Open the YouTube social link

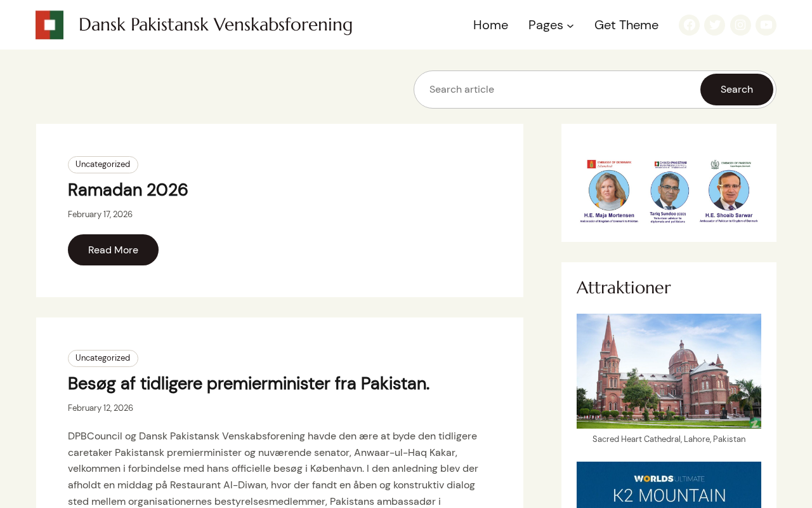pos(766,25)
